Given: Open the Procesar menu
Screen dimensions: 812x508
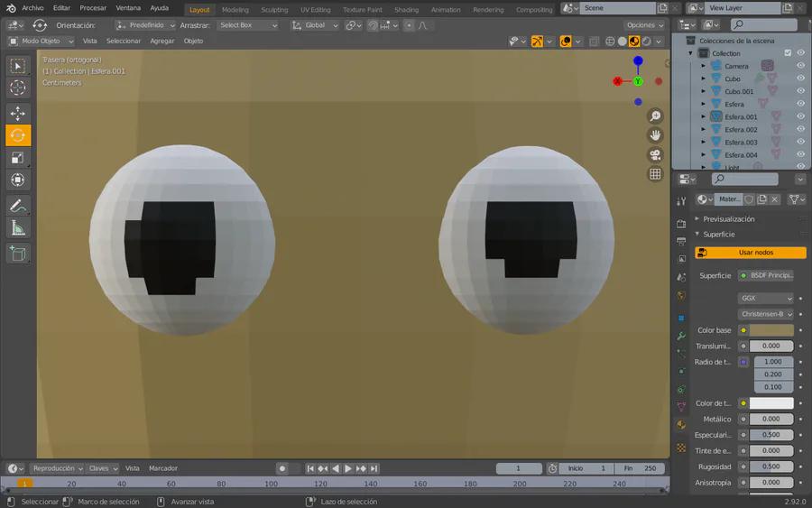Looking at the screenshot, I should point(93,8).
